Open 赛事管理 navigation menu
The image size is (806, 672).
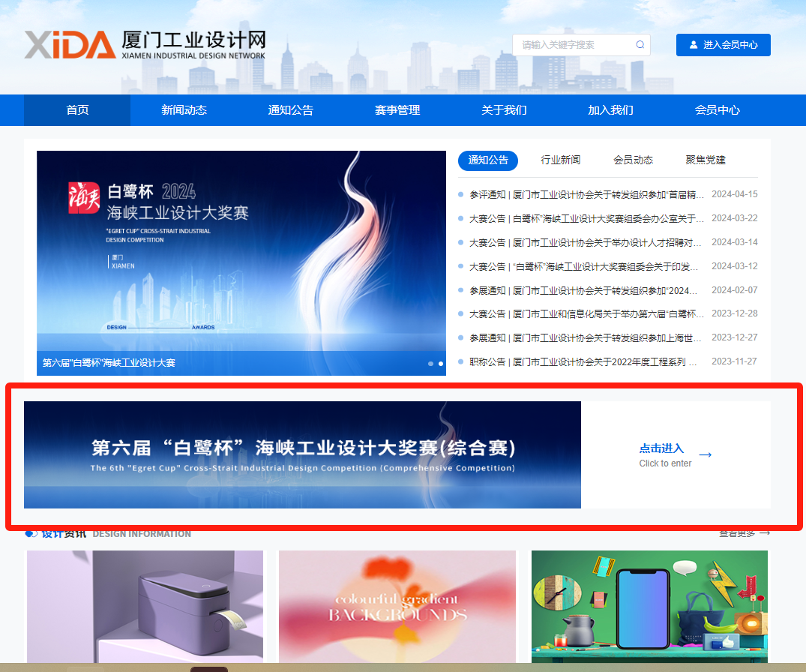coord(397,110)
